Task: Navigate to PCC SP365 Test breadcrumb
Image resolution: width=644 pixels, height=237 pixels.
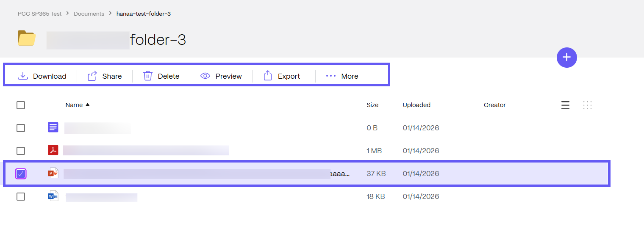Action: pyautogui.click(x=40, y=14)
